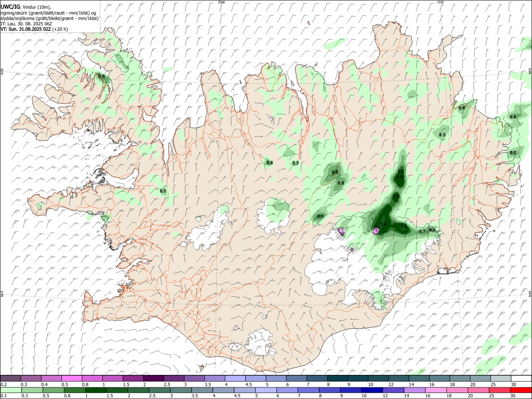
Task: Click the 1.0 precipitation value on the map
Action: click(x=320, y=217)
